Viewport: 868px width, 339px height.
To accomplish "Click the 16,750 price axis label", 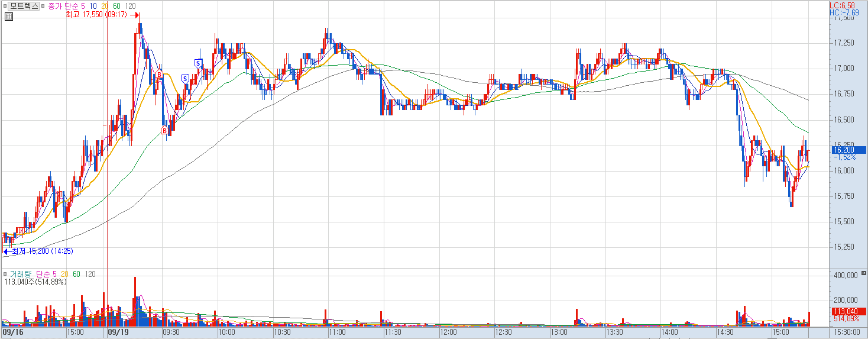I will coord(844,94).
